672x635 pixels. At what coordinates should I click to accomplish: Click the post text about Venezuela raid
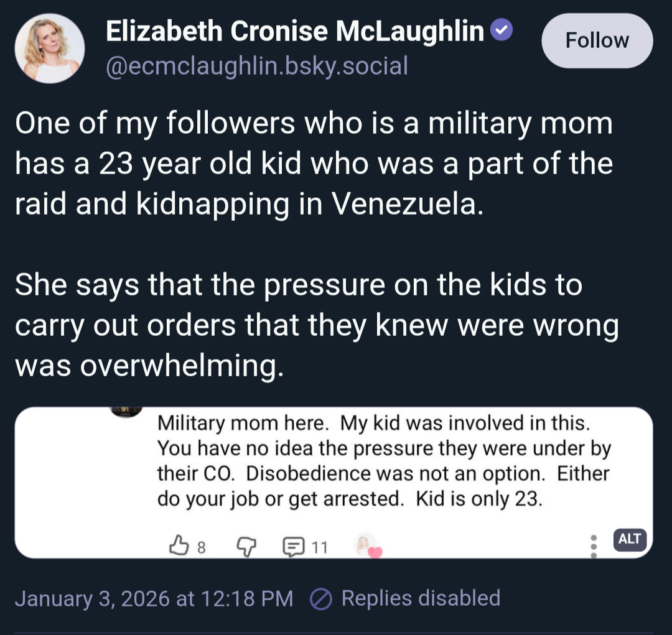pos(314,164)
